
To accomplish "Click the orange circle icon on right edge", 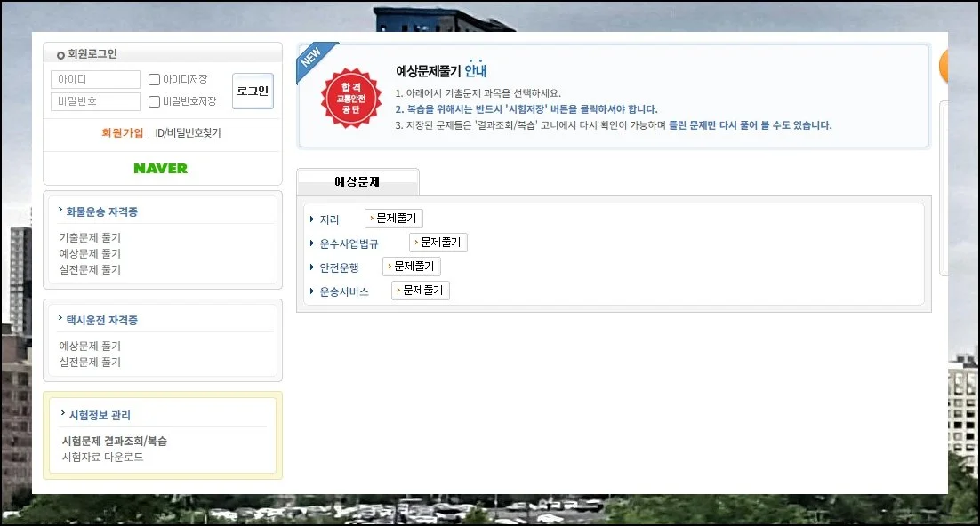I will [944, 66].
